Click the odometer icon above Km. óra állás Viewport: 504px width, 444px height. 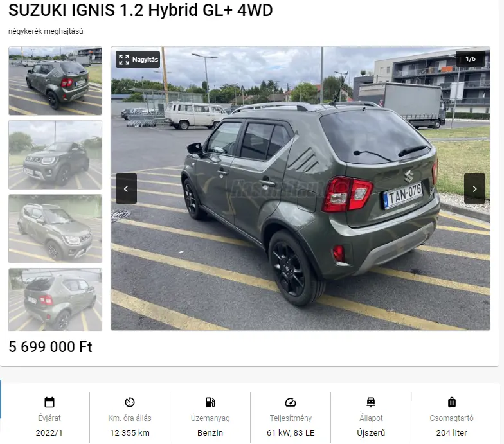(x=130, y=402)
